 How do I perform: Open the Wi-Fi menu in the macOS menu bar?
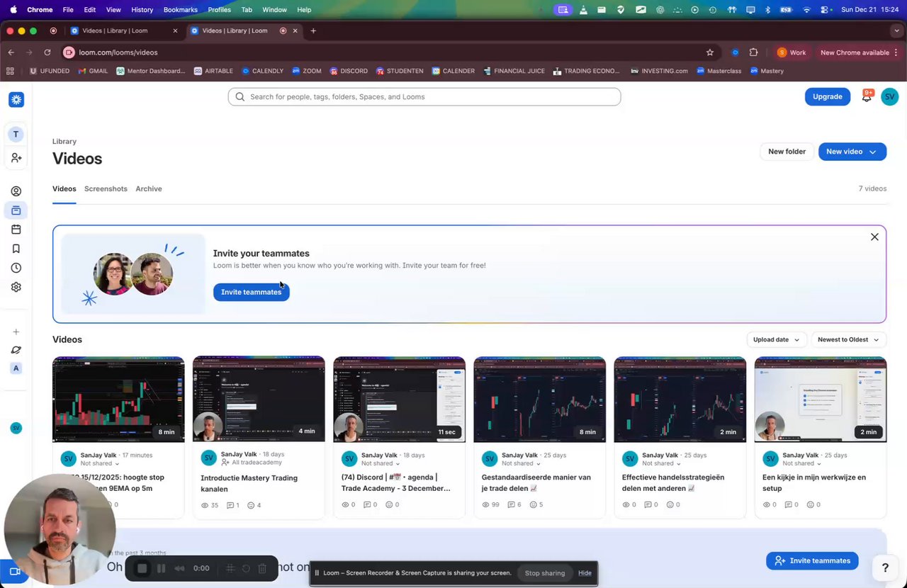tap(806, 10)
